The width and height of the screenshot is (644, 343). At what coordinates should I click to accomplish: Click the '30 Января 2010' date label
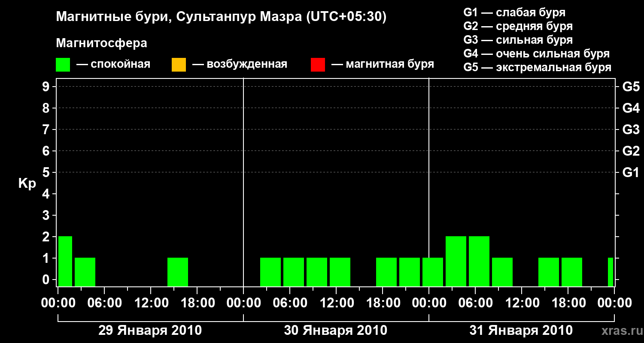(x=336, y=331)
